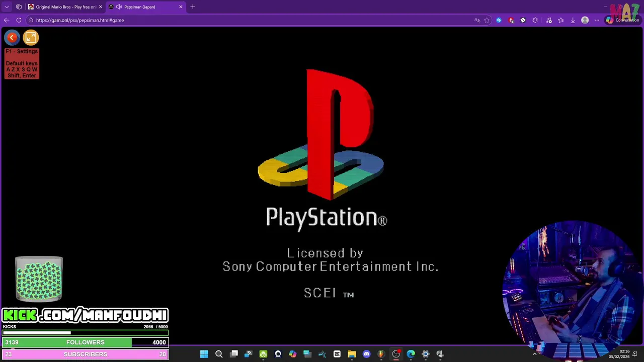
Task: Open Windows taskbar Search
Action: pos(219,354)
